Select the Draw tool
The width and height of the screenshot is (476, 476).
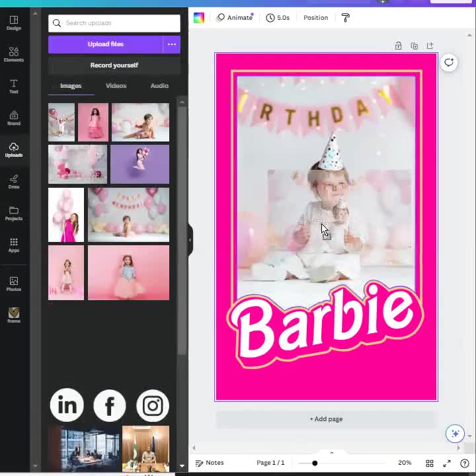[14, 182]
